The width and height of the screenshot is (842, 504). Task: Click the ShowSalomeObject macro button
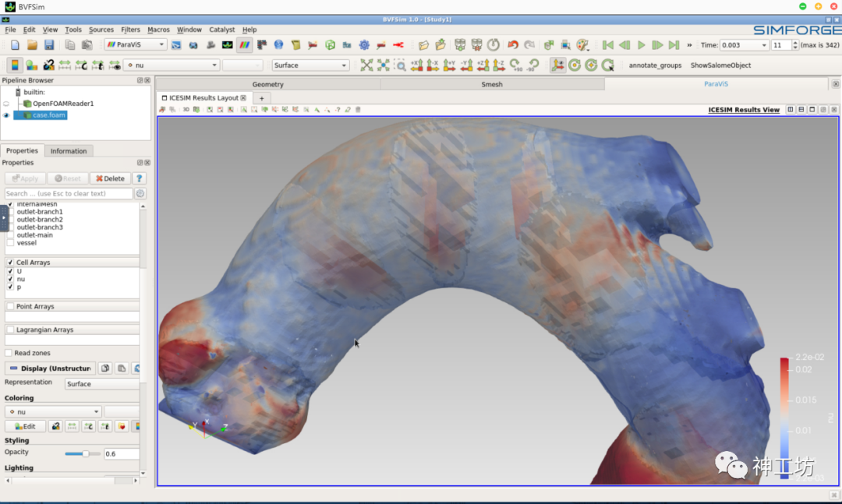click(720, 65)
